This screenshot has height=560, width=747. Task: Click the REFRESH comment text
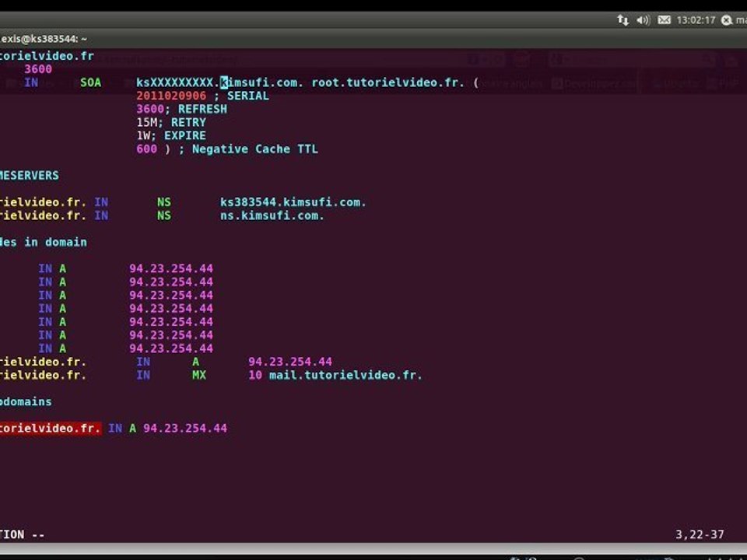[x=202, y=109]
